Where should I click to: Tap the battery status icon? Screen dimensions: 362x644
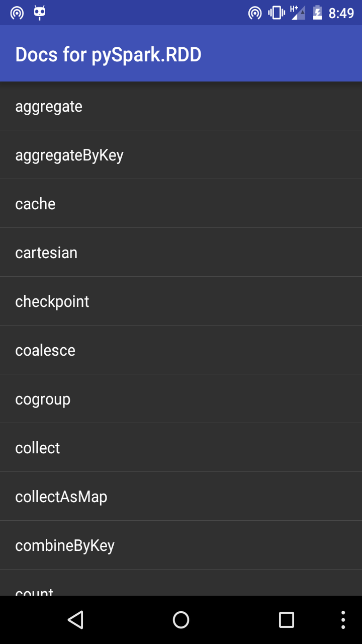pyautogui.click(x=318, y=13)
